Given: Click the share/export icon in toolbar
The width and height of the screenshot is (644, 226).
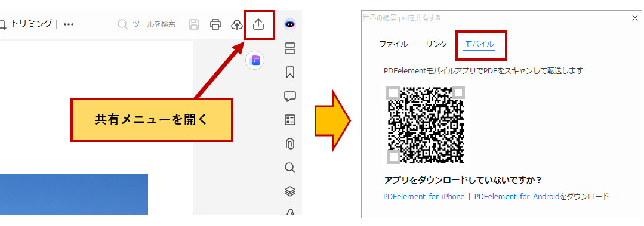Looking at the screenshot, I should tap(258, 24).
